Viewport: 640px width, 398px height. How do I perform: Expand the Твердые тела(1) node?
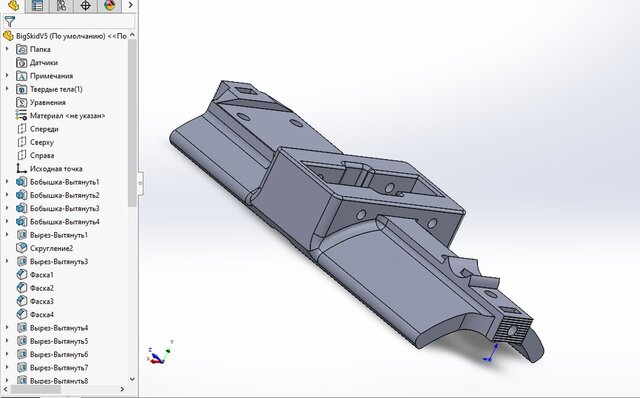pyautogui.click(x=7, y=89)
